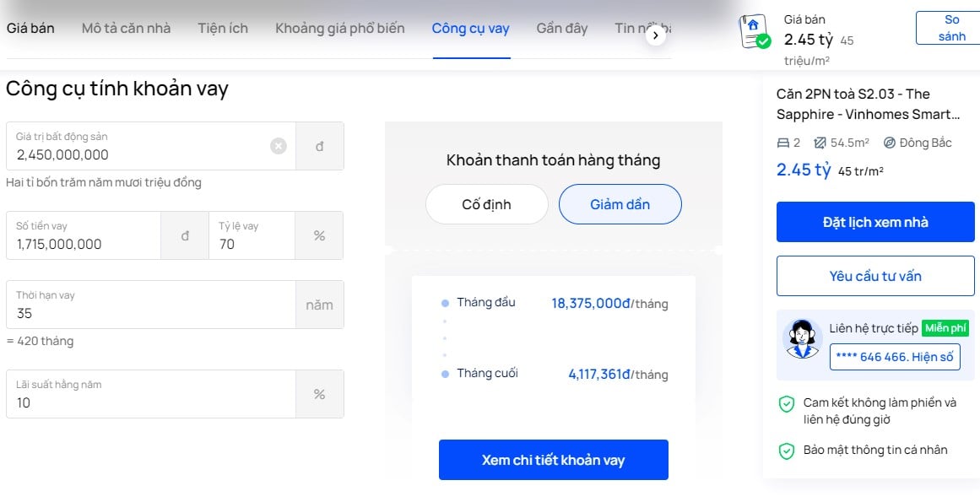Clear the property value input field
This screenshot has height=502, width=980.
279,145
